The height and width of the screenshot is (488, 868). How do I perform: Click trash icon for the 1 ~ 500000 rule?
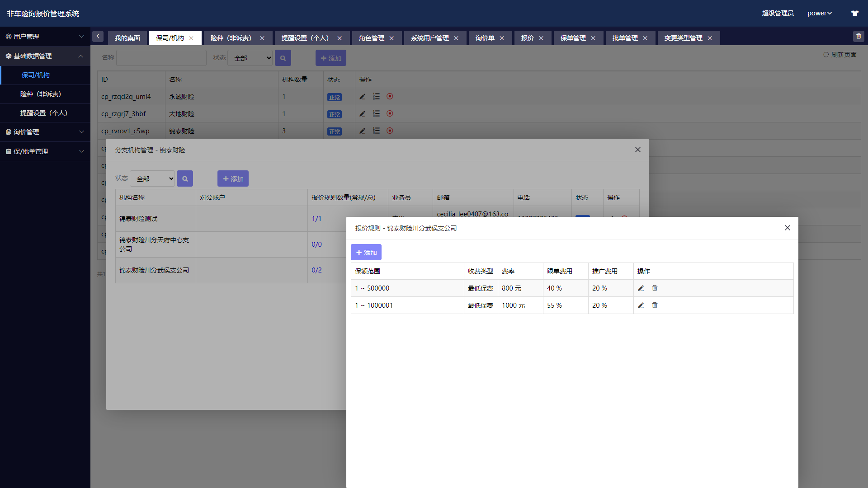(655, 288)
